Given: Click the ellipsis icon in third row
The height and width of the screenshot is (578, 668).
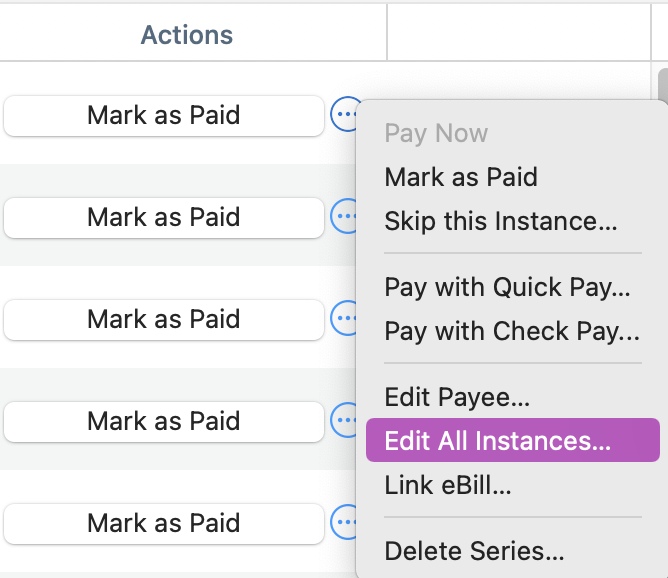Looking at the screenshot, I should 343,319.
